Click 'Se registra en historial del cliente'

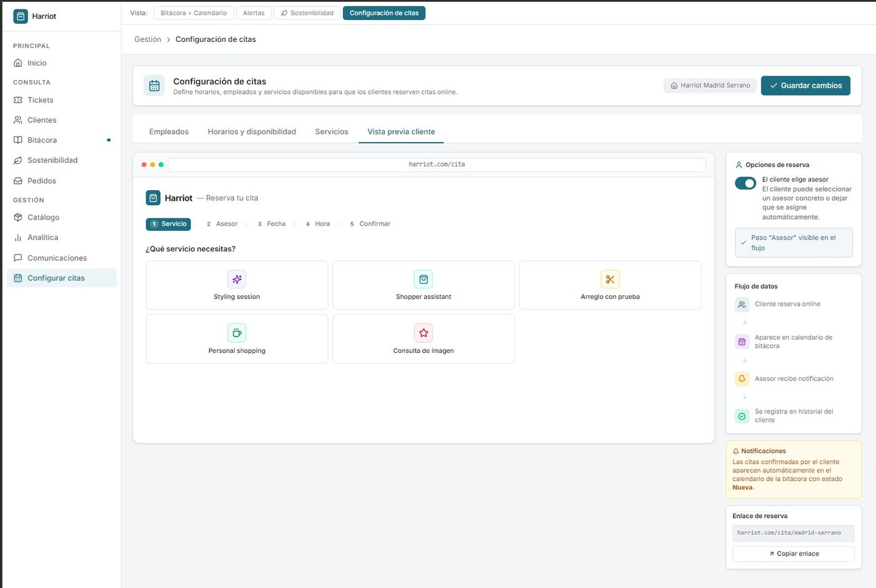794,416
